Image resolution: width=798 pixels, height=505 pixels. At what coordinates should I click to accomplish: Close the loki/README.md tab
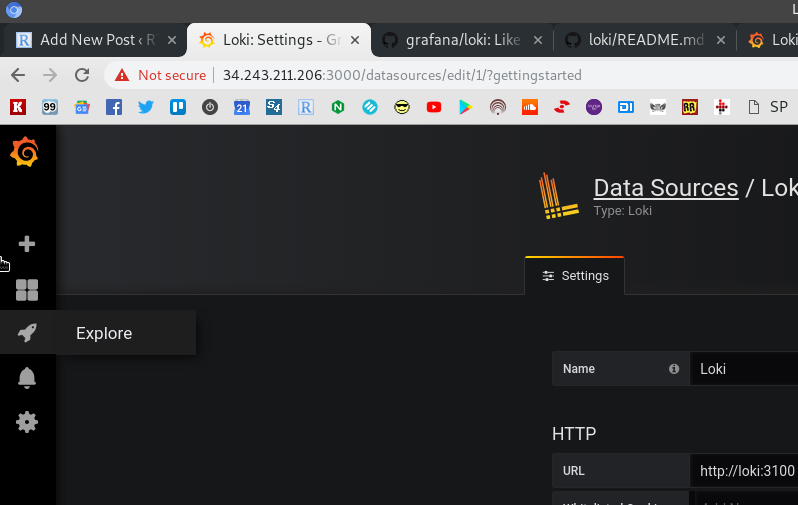pos(721,40)
